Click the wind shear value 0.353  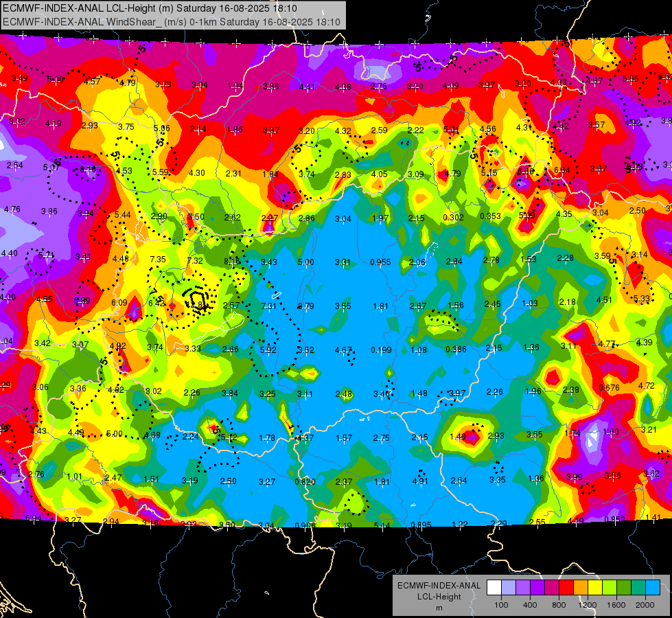click(490, 216)
